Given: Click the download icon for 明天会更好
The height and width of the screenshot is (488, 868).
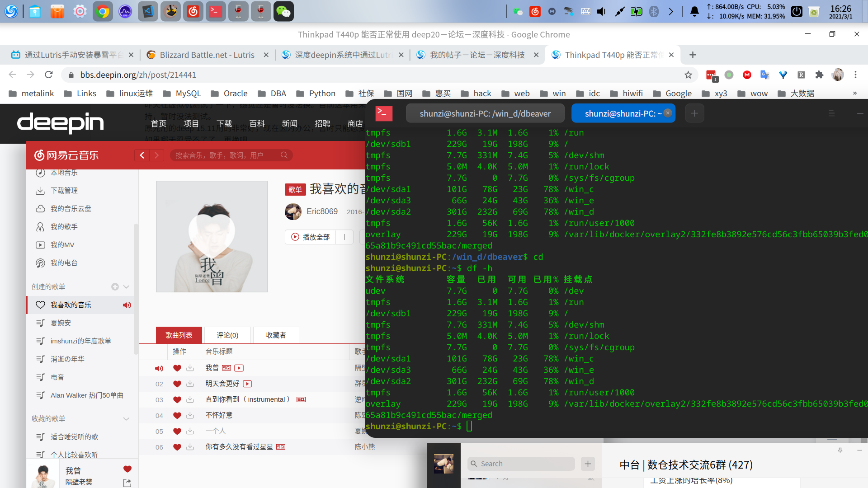Looking at the screenshot, I should [x=190, y=384].
